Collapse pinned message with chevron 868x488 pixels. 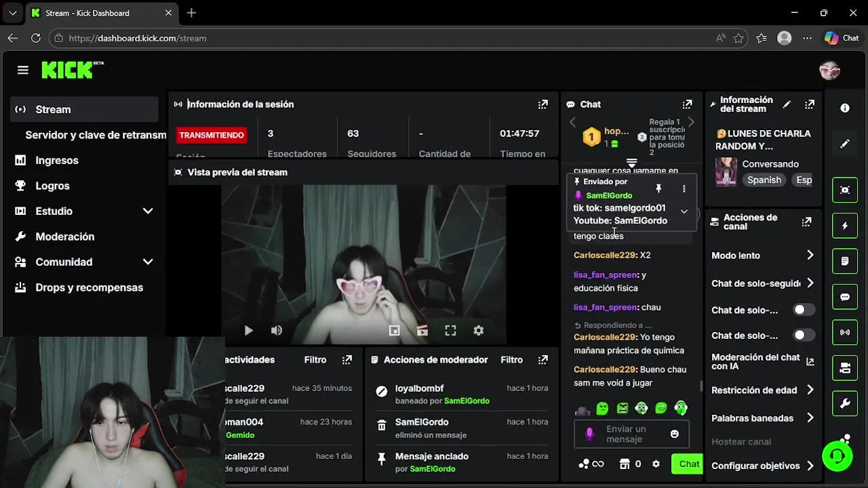[x=684, y=211]
